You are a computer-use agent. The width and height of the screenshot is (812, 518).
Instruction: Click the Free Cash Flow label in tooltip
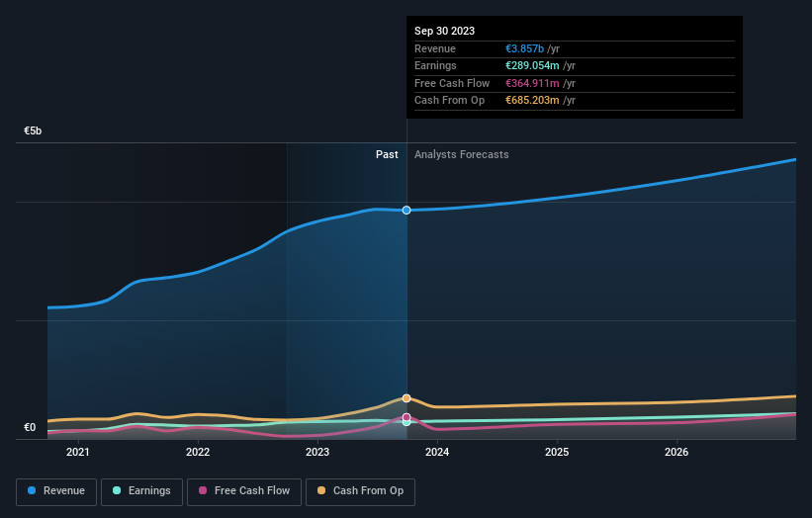click(452, 83)
